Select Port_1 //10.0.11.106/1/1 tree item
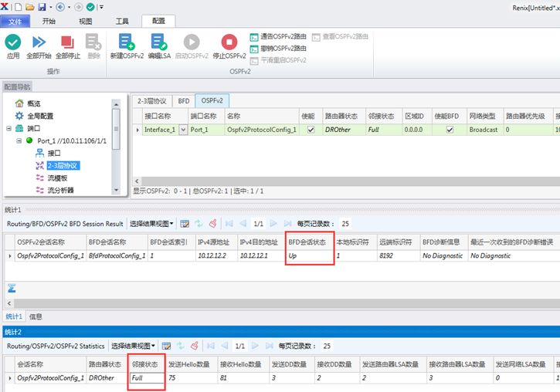This screenshot has width=560, height=392. point(72,141)
